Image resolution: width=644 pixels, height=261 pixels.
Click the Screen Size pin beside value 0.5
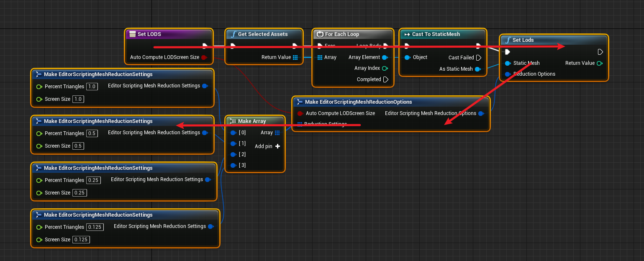[x=39, y=146]
